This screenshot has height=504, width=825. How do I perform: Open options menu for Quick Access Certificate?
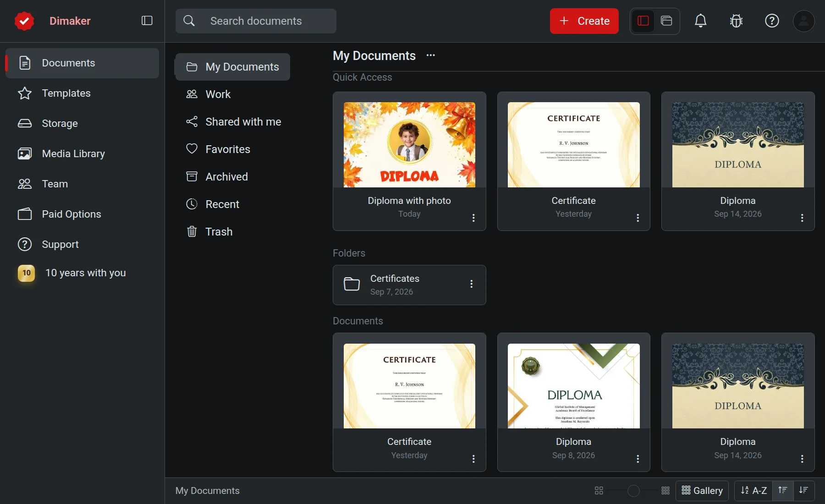pos(638,218)
